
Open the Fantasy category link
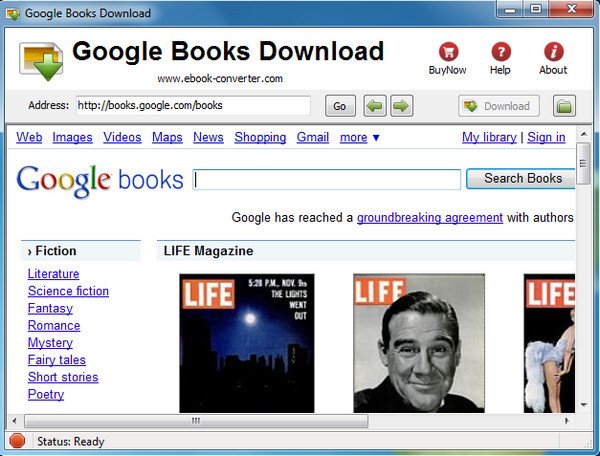[50, 308]
